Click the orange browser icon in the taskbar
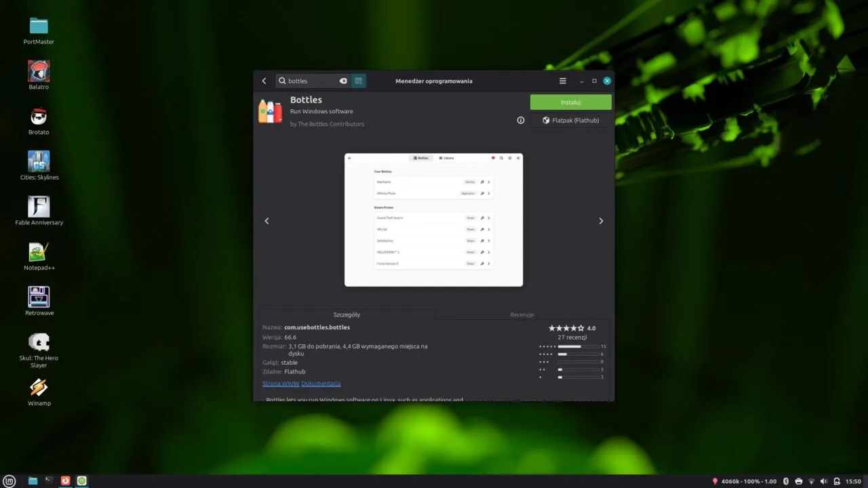 pyautogui.click(x=66, y=481)
